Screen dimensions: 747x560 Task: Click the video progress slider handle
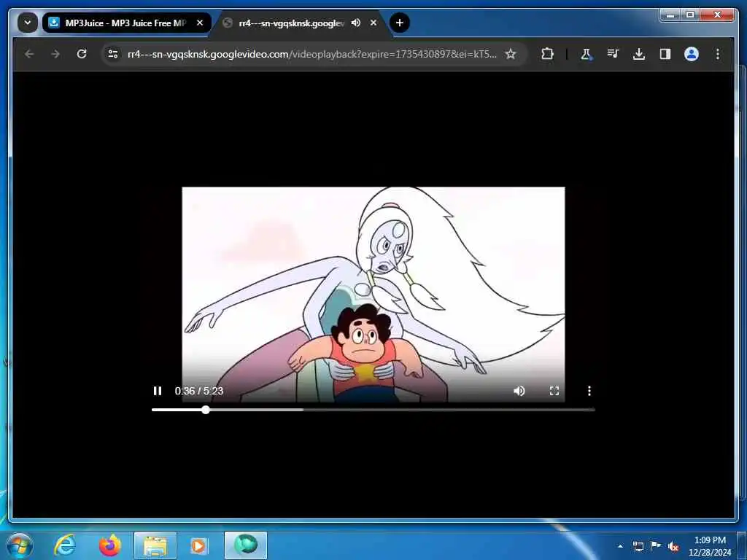[x=205, y=410]
